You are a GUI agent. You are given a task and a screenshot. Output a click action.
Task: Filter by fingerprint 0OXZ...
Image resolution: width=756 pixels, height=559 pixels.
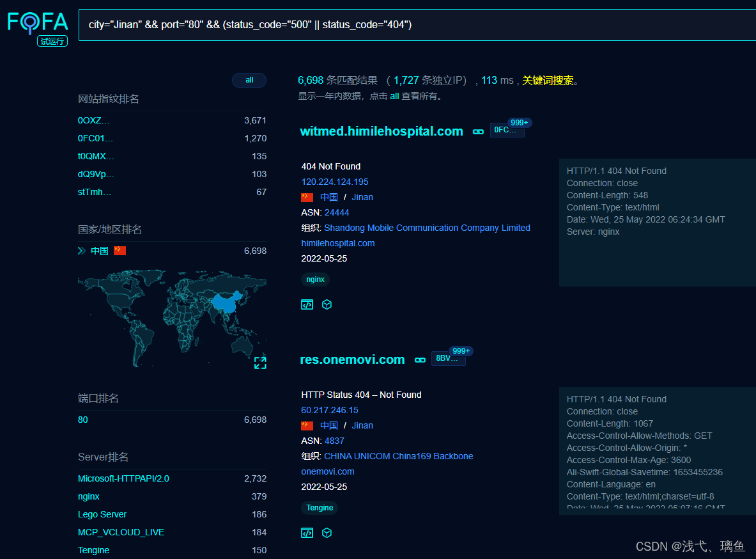pyautogui.click(x=93, y=121)
